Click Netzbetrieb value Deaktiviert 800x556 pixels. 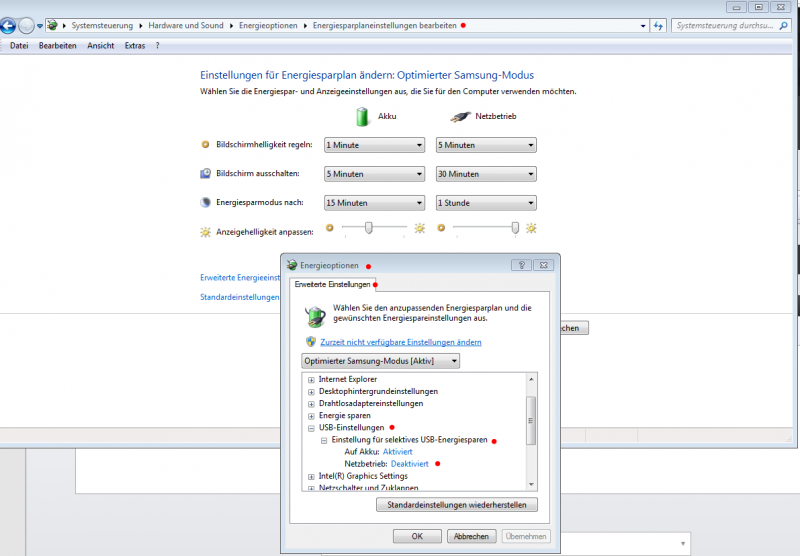point(410,464)
